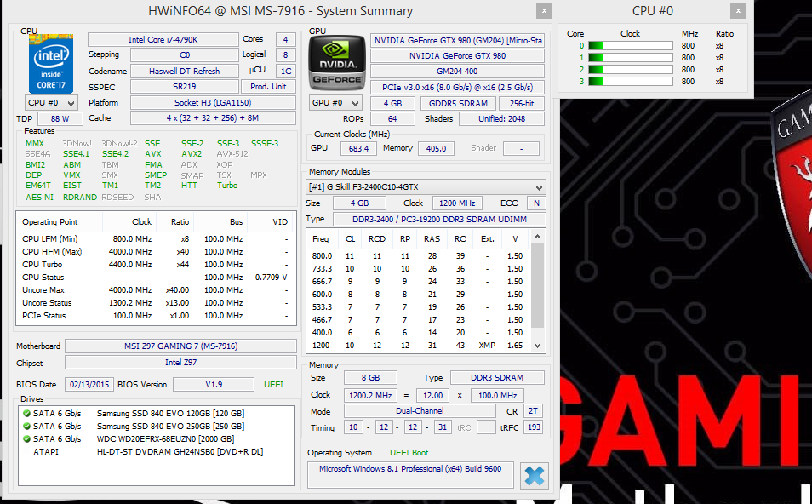
Task: Click the Intel Z97 chipset field
Action: click(180, 363)
